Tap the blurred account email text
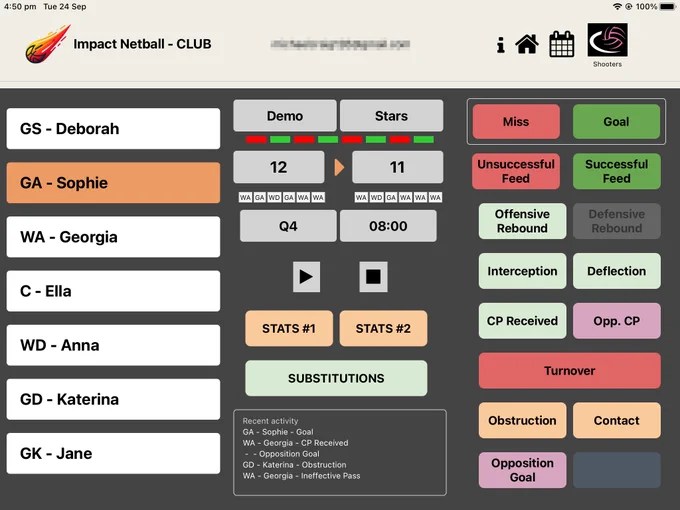Image resolution: width=680 pixels, height=510 pixels. tap(340, 44)
